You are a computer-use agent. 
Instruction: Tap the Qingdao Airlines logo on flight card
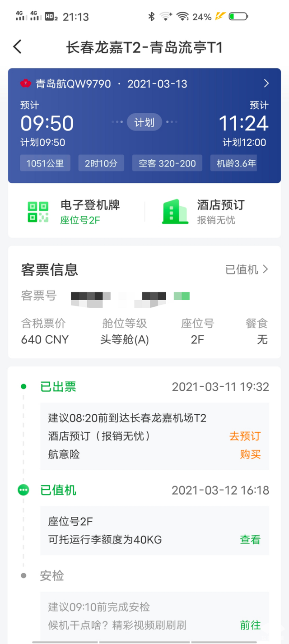point(26,83)
